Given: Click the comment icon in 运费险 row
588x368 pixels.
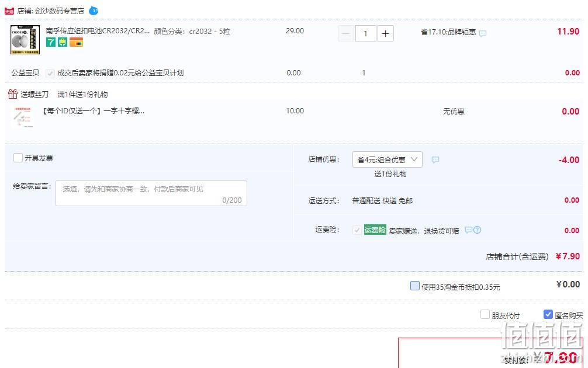Looking at the screenshot, I should [x=468, y=230].
